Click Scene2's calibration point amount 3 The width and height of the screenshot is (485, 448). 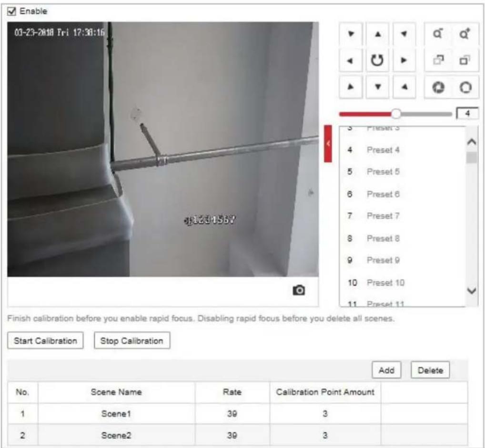(325, 435)
